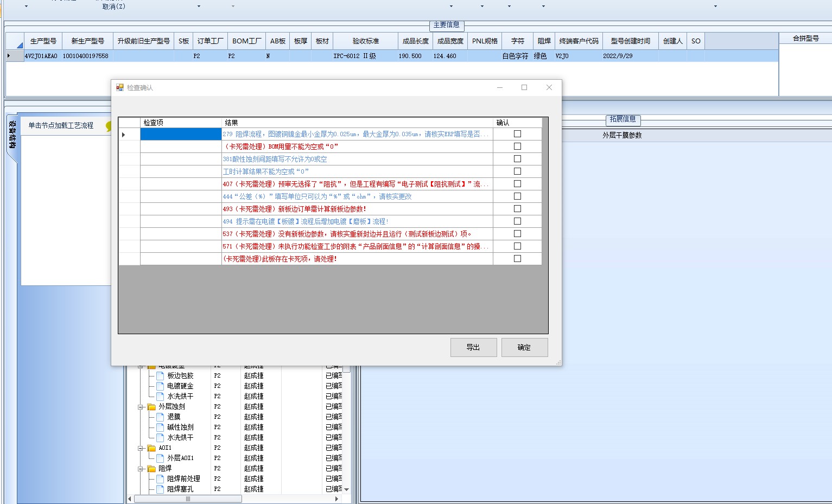This screenshot has height=504, width=832.
Task: Collapse the 阻焊 tree node
Action: (x=140, y=468)
